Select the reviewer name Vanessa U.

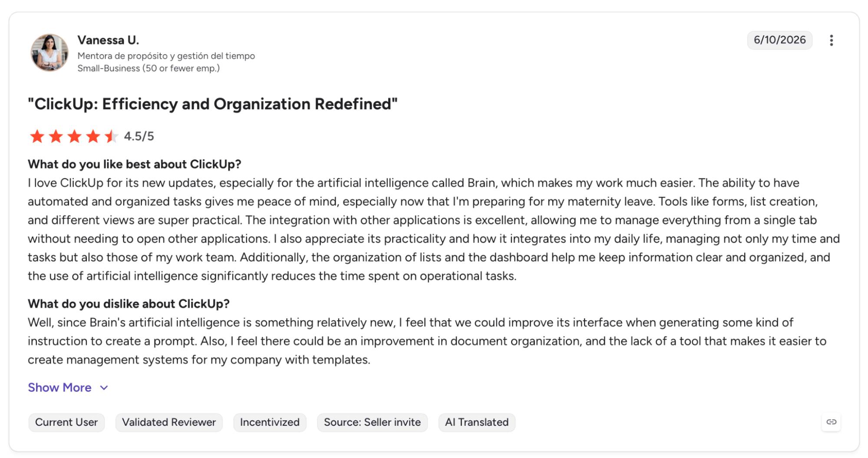(x=108, y=40)
